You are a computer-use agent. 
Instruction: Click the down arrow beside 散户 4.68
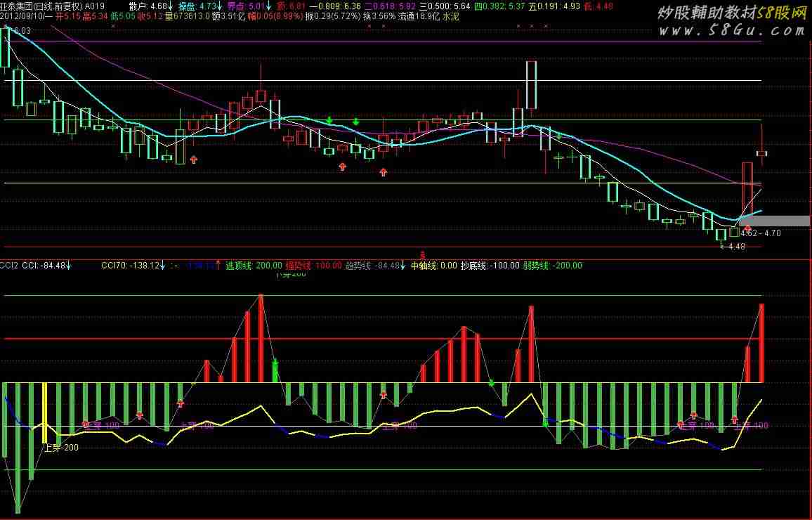(170, 6)
